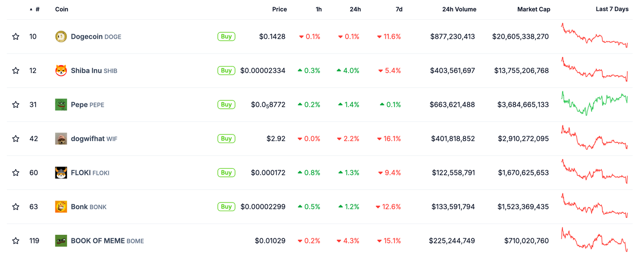Click the Pepe frog coin icon
Viewport: 644px width, 257px height.
pos(61,104)
